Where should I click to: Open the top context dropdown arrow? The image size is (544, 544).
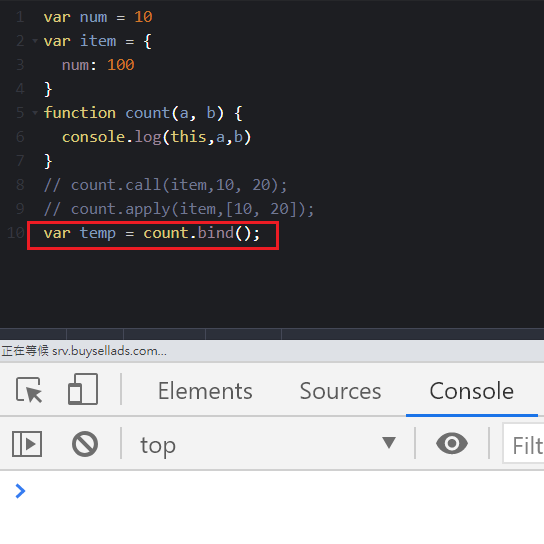point(389,443)
